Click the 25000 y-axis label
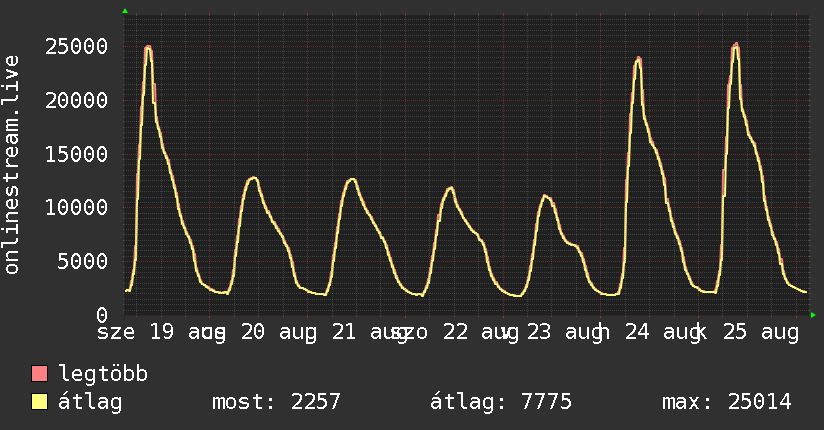This screenshot has width=824, height=430. 77,47
